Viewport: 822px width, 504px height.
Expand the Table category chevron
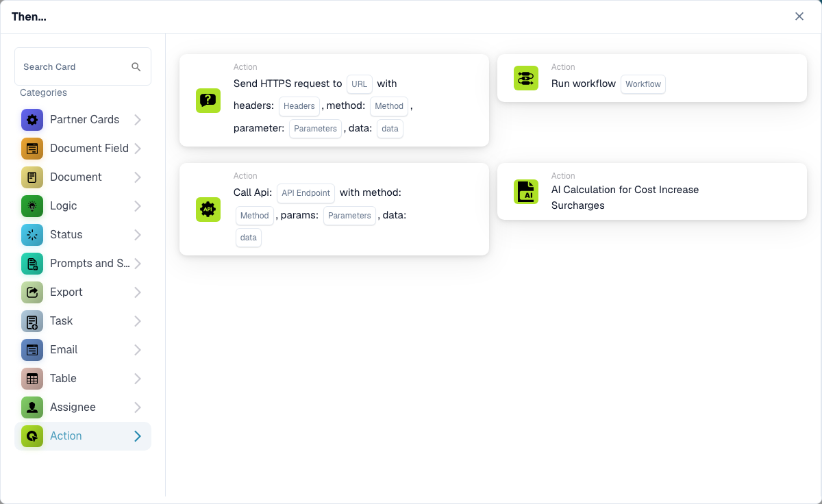[x=138, y=379]
